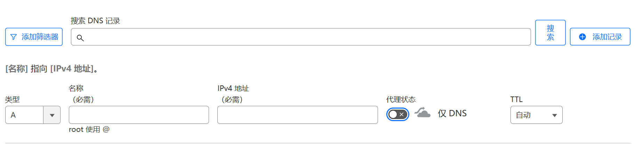Click the 搜索 DNS 记录 label
This screenshot has height=144, width=644.
point(95,21)
